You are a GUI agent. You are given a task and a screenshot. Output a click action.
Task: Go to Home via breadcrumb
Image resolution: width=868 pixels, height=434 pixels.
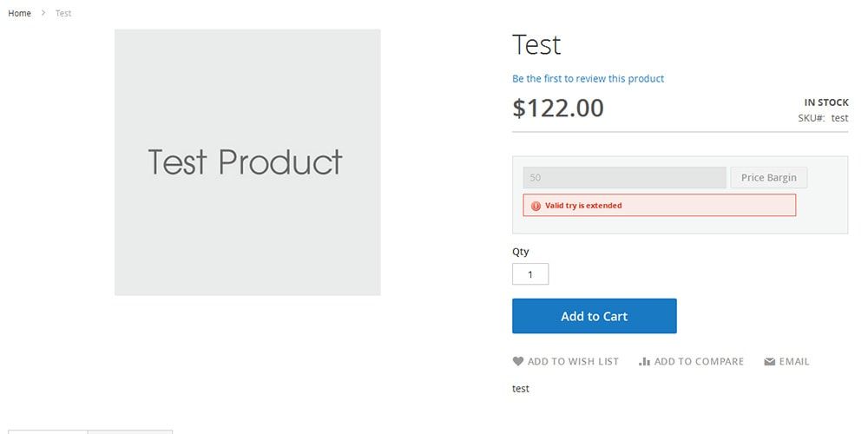pos(19,13)
